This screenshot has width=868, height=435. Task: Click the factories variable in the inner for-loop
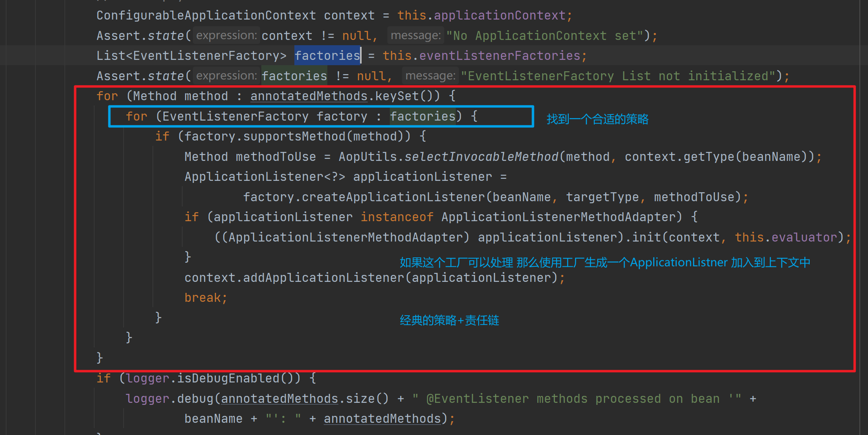(x=423, y=116)
